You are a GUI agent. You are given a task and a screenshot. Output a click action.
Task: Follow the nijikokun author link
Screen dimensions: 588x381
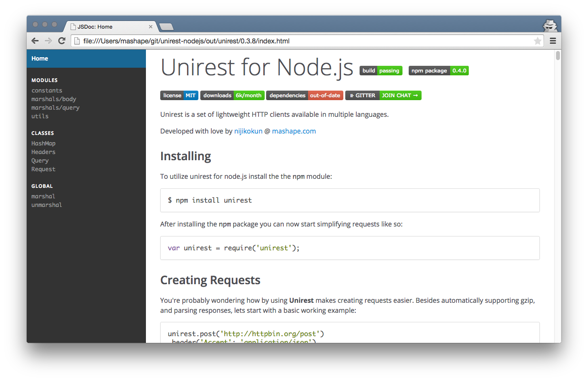click(x=248, y=131)
